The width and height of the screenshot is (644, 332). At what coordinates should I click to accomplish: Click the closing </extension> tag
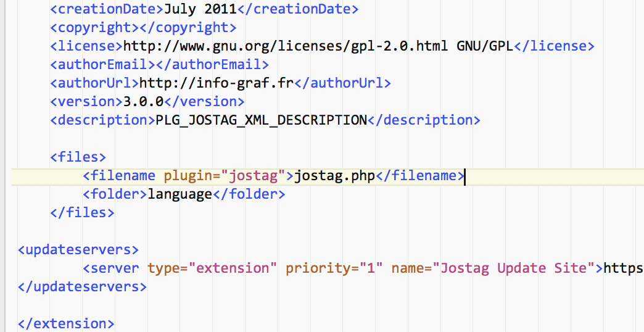pyautogui.click(x=66, y=323)
